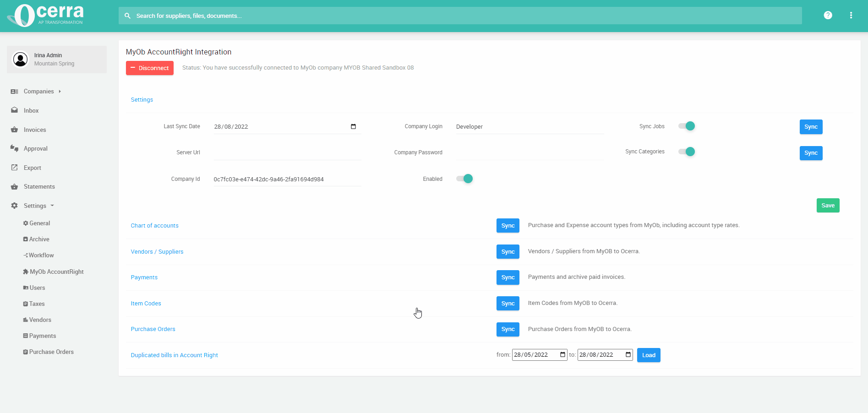Click the red Disconnect button
The width and height of the screenshot is (868, 413).
150,68
